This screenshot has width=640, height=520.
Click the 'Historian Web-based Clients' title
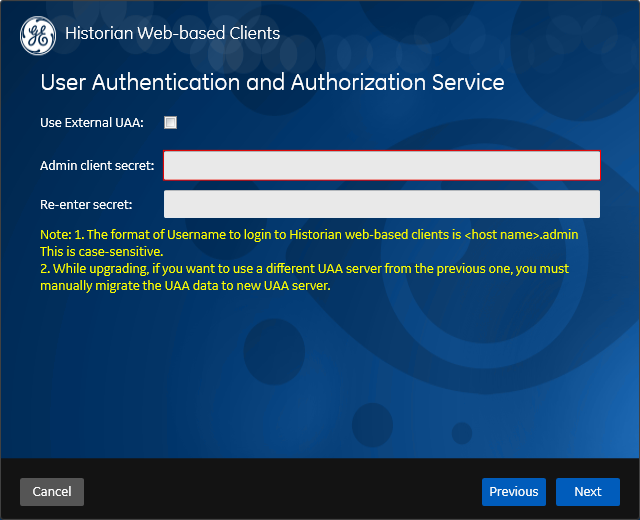(173, 33)
